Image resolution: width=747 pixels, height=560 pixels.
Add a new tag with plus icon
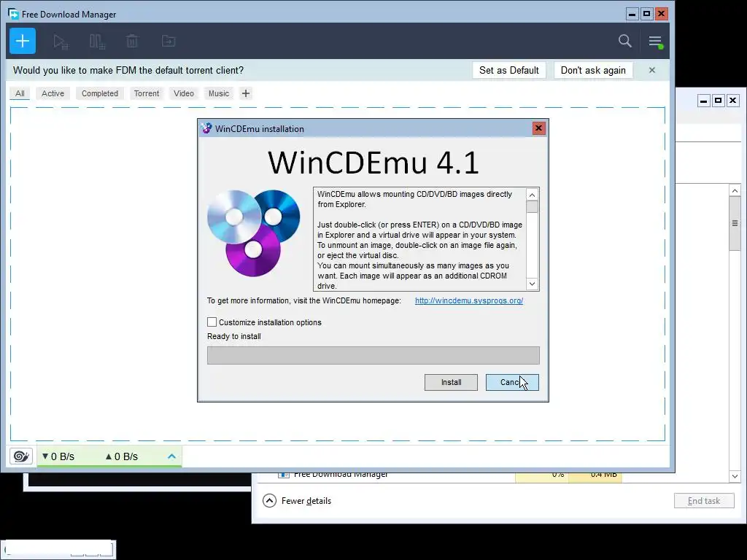pyautogui.click(x=245, y=93)
